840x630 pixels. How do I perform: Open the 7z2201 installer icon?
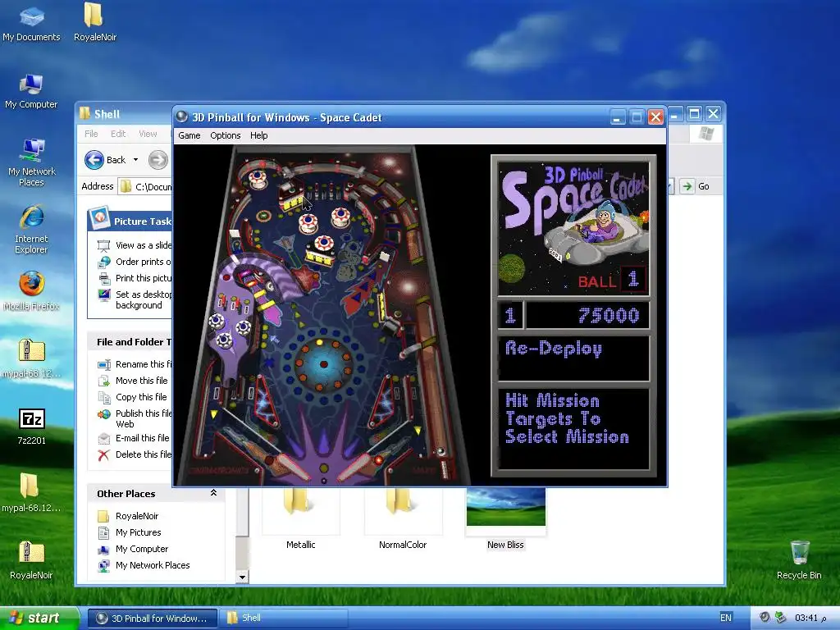(32, 426)
